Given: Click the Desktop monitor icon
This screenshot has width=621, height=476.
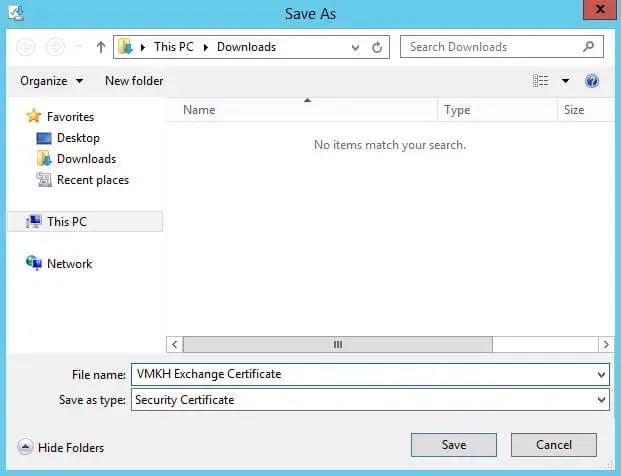Looking at the screenshot, I should coord(44,138).
